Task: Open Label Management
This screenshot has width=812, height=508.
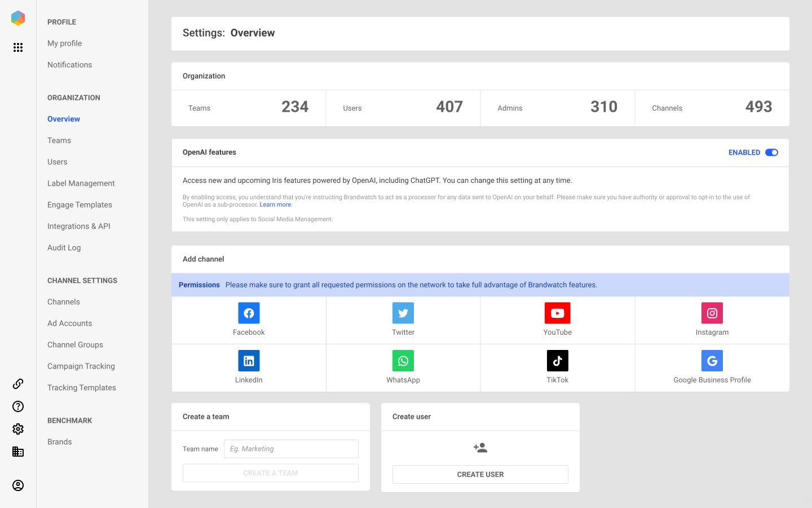Action: tap(81, 183)
